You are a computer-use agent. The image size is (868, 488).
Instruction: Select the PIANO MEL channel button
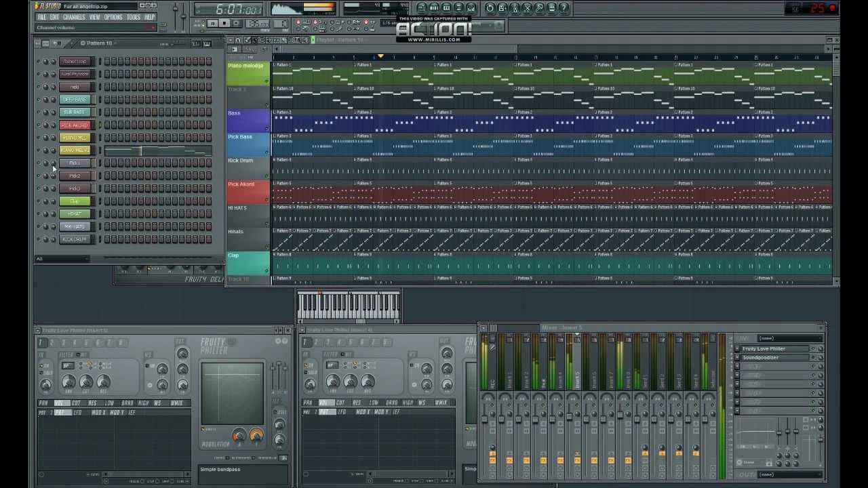[x=75, y=138]
